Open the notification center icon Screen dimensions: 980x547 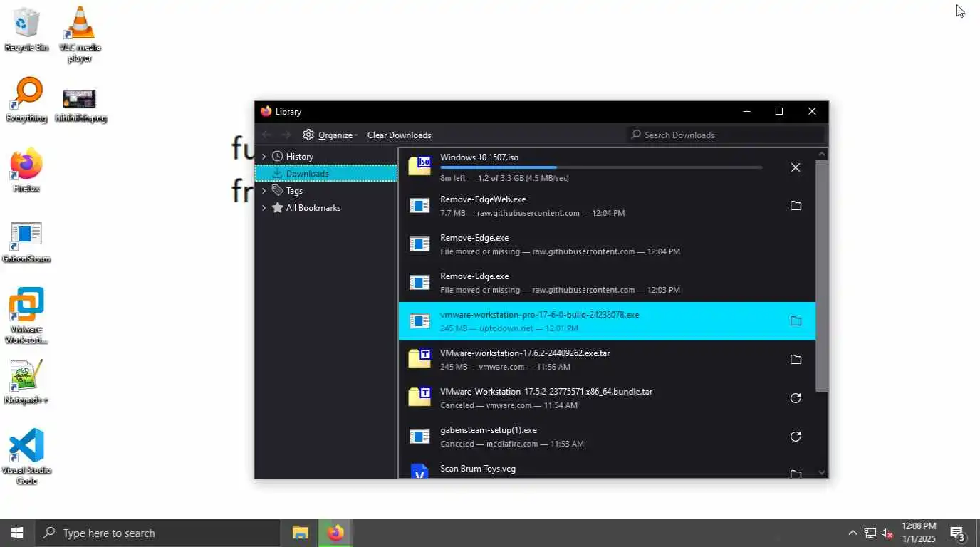coord(957,533)
